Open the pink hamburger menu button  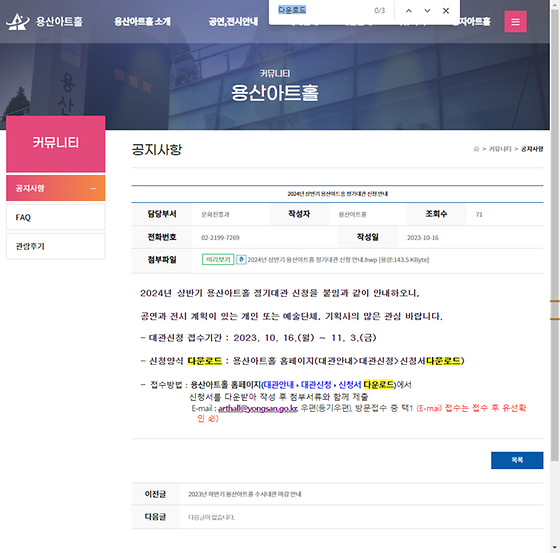pyautogui.click(x=515, y=22)
